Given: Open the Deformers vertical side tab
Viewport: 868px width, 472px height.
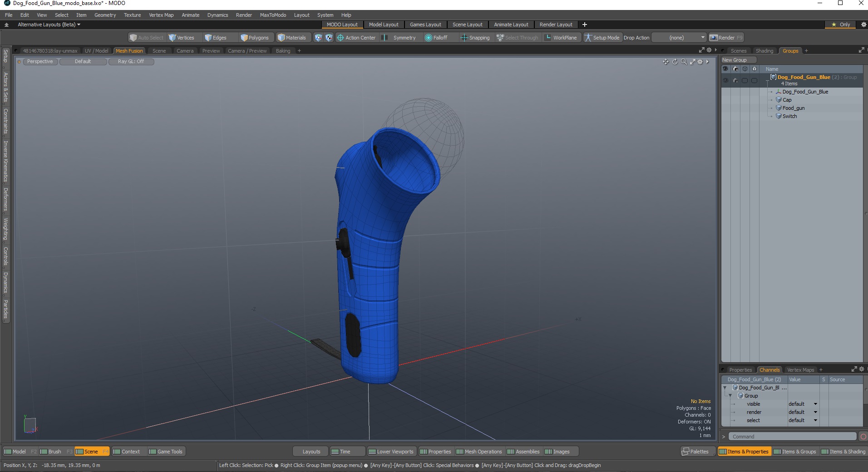Looking at the screenshot, I should (x=5, y=199).
